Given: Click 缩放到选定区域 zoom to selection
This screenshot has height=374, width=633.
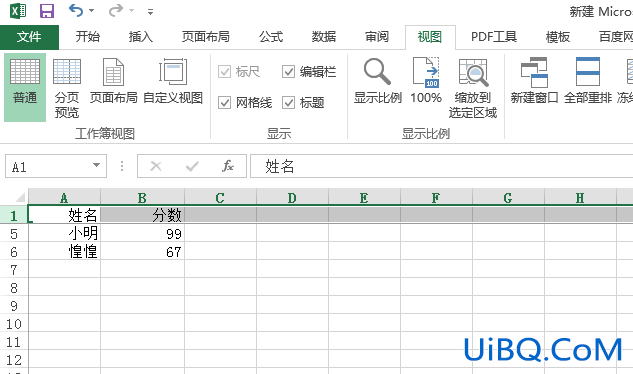Looking at the screenshot, I should (x=473, y=87).
